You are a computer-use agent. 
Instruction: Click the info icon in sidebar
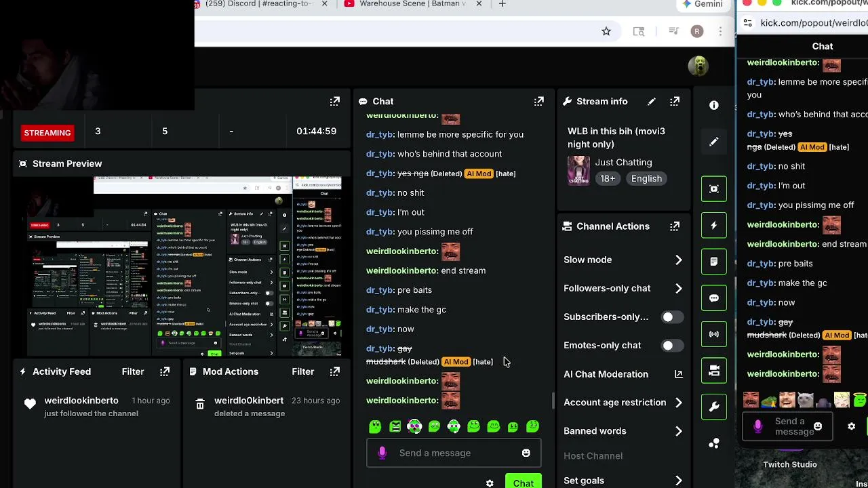[x=714, y=105]
